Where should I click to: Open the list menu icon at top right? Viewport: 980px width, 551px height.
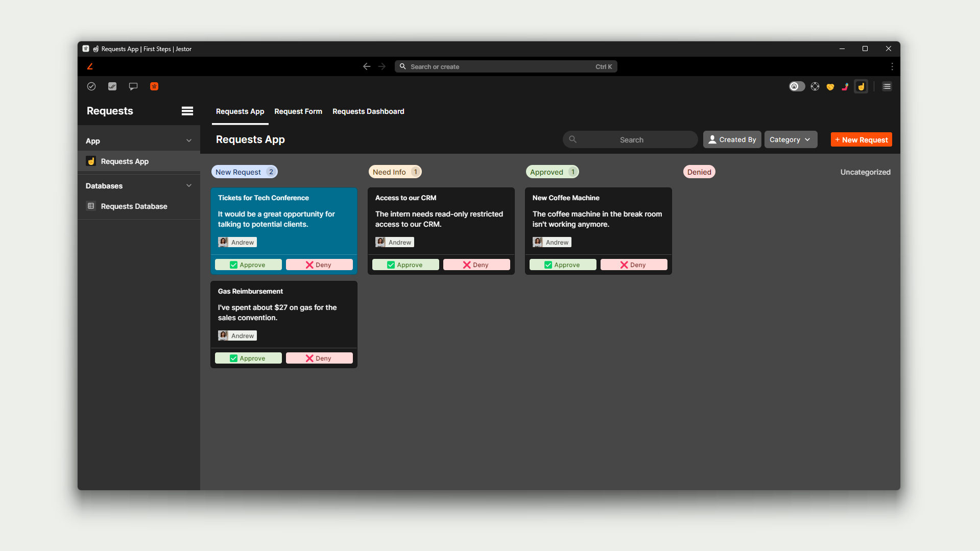887,86
